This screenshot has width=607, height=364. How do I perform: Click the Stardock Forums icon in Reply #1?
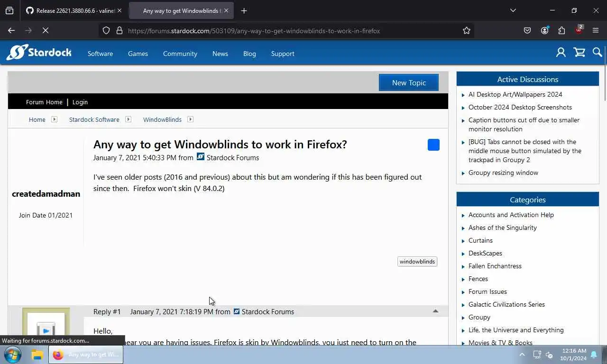pos(236,311)
